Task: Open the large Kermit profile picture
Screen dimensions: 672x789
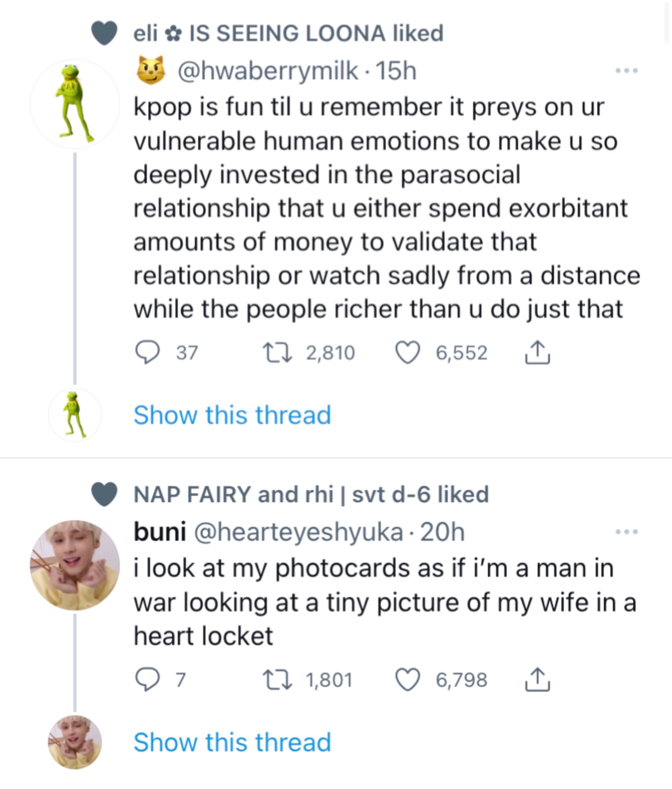Action: (75, 104)
